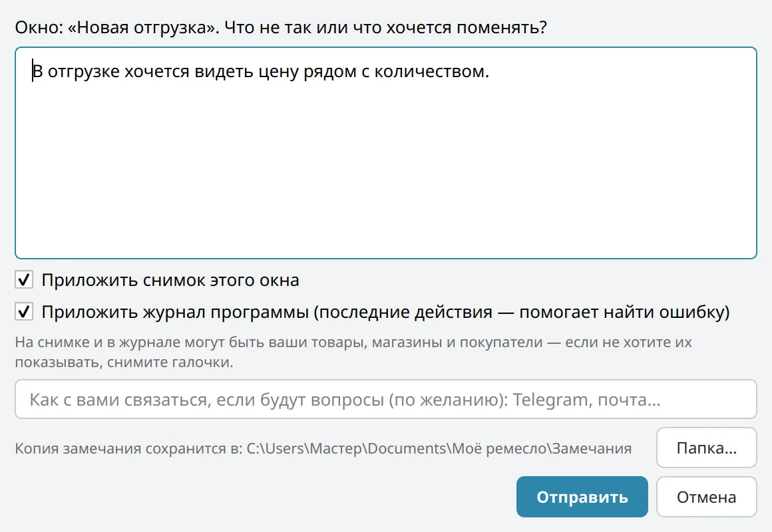Click the heading "Окно: «Новая отгрузка»"
The width and height of the screenshot is (772, 532).
tap(117, 27)
